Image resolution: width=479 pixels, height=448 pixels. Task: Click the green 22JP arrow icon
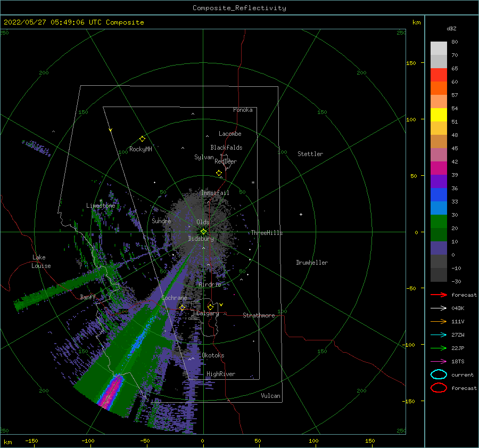pos(439,348)
